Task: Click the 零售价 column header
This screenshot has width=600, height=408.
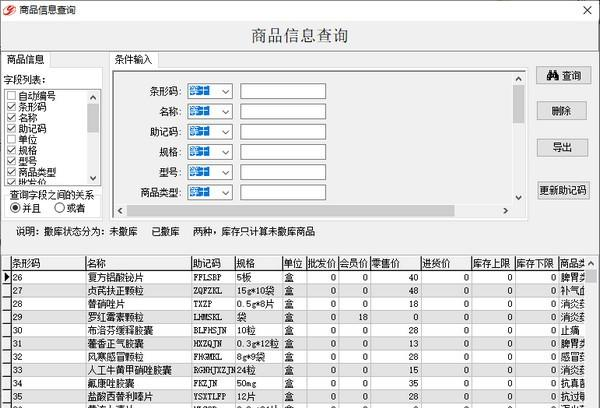Action: (396, 263)
